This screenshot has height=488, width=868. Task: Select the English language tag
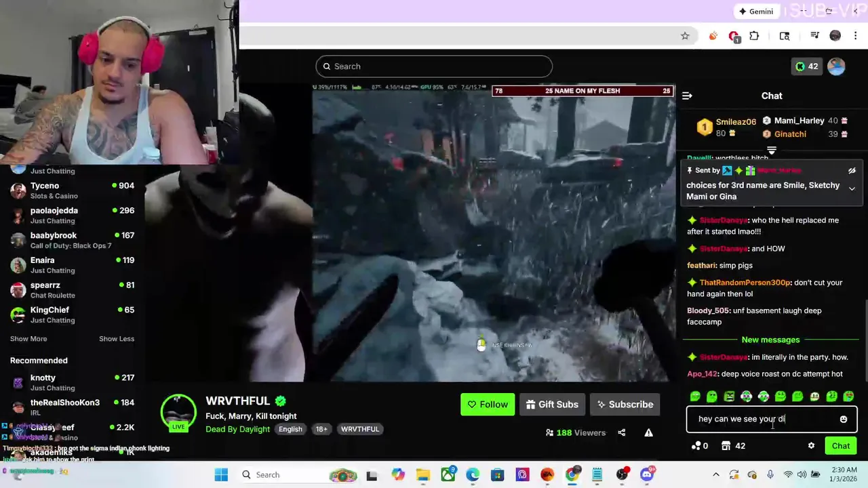click(x=290, y=429)
